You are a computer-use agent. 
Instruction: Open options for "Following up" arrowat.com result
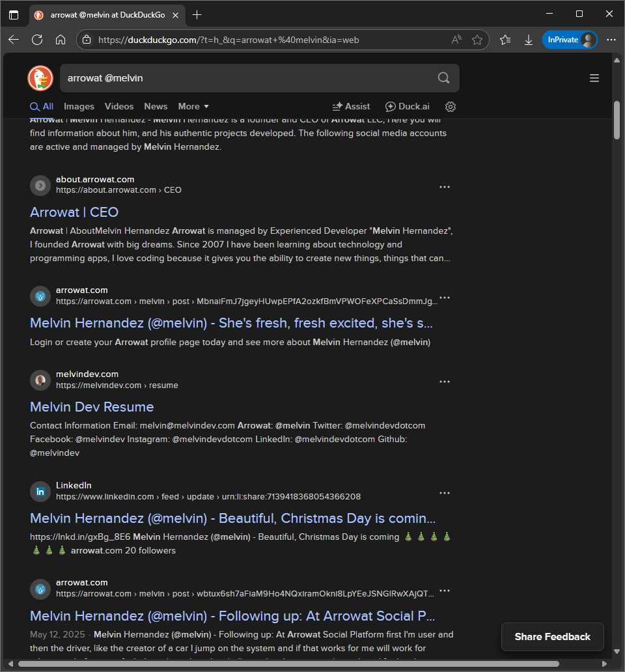tap(445, 591)
